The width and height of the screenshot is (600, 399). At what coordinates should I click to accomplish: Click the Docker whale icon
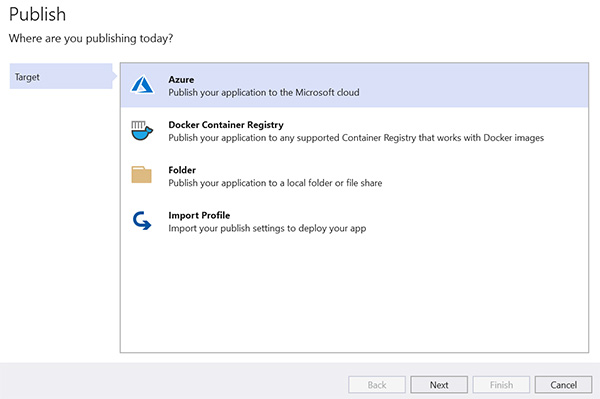[x=142, y=130]
